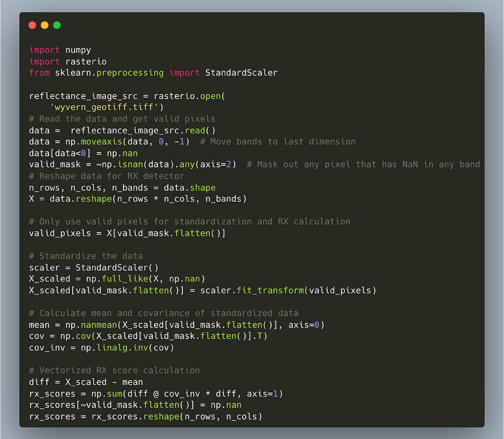Viewport: 504px width, 439px height.
Task: Click comment 'Read the data and get valid pixels'
Action: tap(122, 119)
